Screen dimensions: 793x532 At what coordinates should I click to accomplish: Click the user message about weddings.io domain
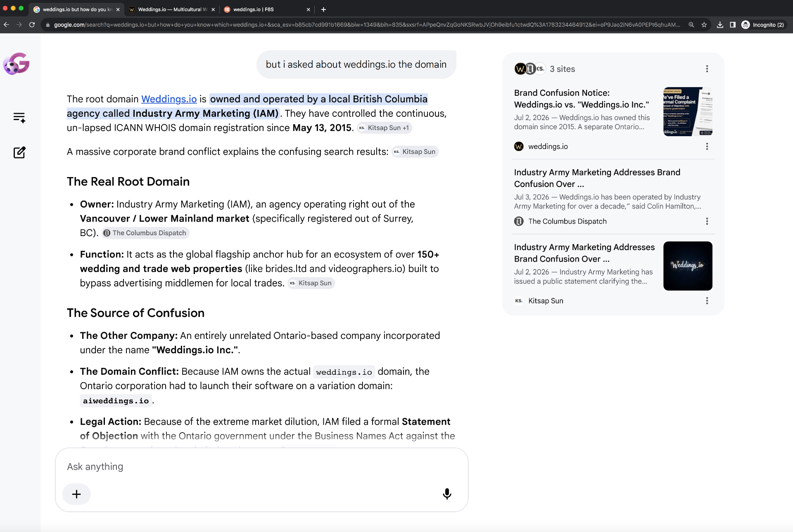tap(356, 64)
